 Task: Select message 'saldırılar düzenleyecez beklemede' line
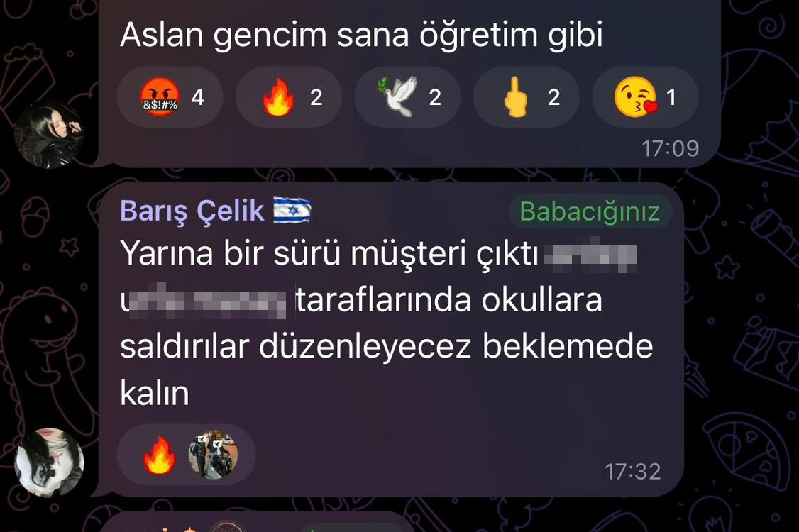click(x=386, y=347)
